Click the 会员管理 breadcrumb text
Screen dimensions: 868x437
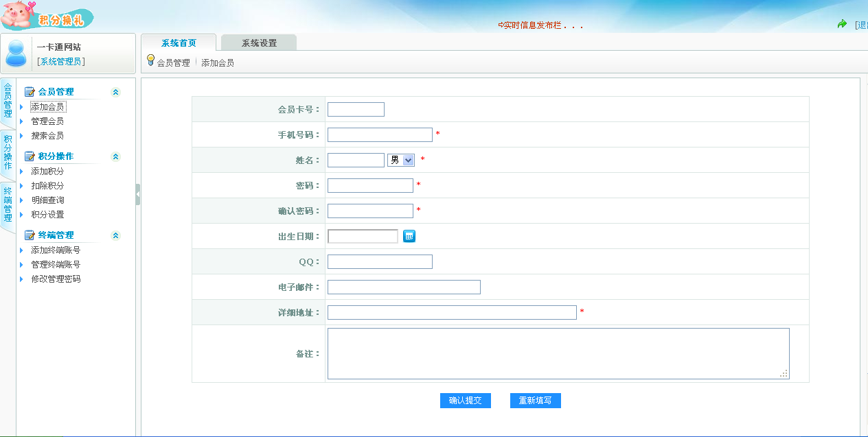point(173,62)
